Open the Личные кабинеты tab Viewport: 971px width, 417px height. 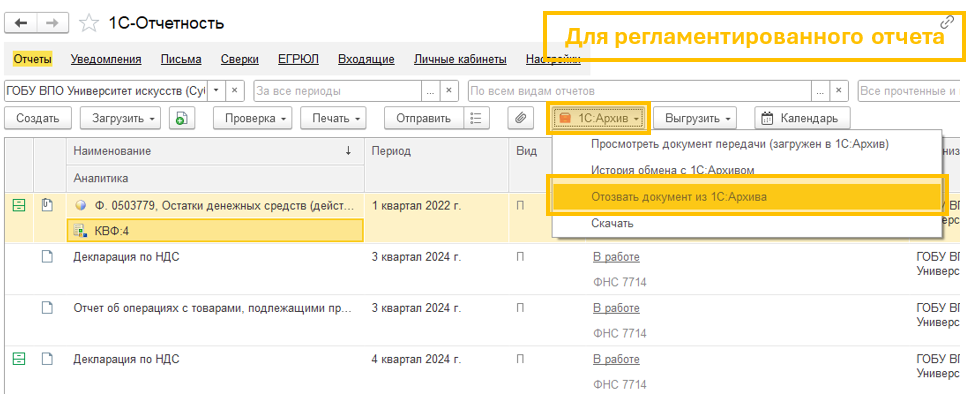(460, 59)
